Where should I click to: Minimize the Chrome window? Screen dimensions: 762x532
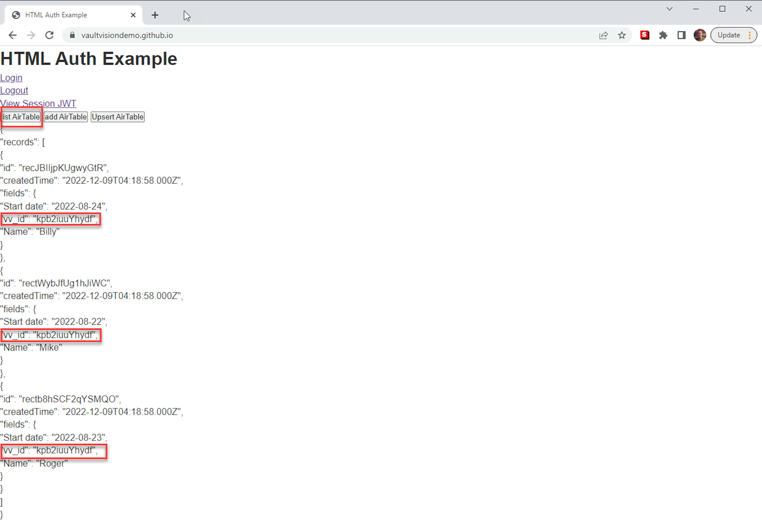pos(696,9)
